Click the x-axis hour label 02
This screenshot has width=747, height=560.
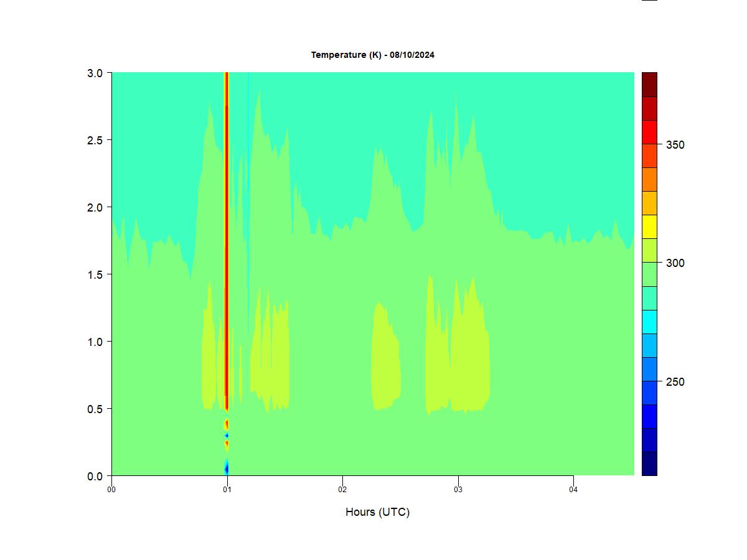pos(342,490)
